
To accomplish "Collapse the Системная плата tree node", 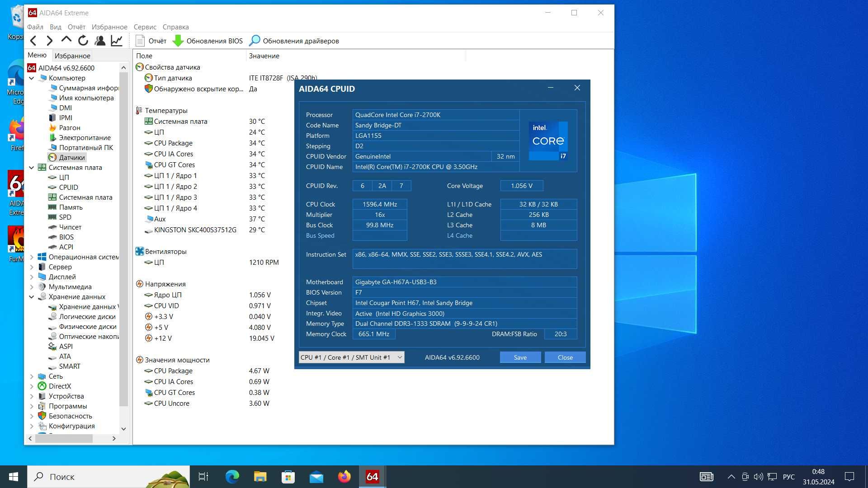I will click(x=32, y=167).
